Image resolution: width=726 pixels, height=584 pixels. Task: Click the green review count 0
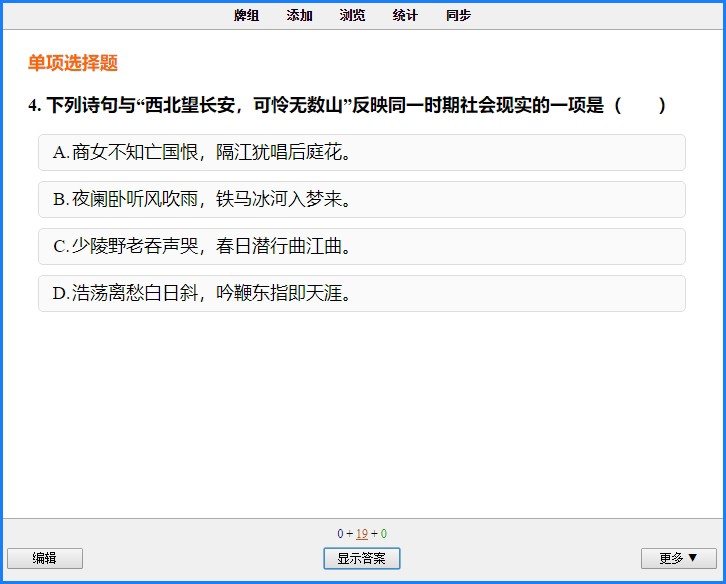(383, 534)
